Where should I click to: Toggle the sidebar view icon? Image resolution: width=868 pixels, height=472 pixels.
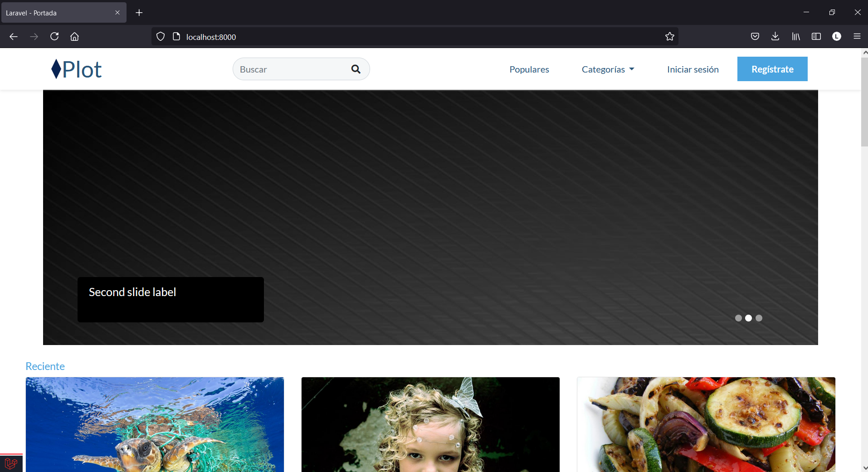pos(816,37)
